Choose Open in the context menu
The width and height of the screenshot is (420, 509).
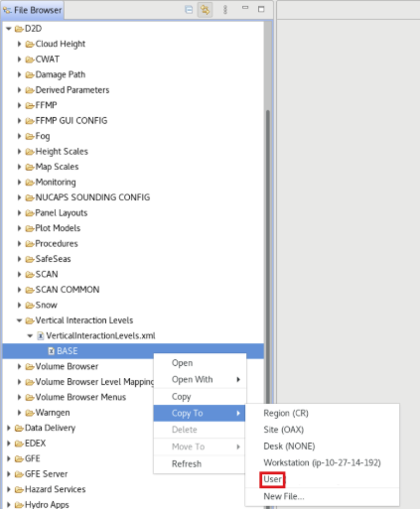(x=182, y=363)
